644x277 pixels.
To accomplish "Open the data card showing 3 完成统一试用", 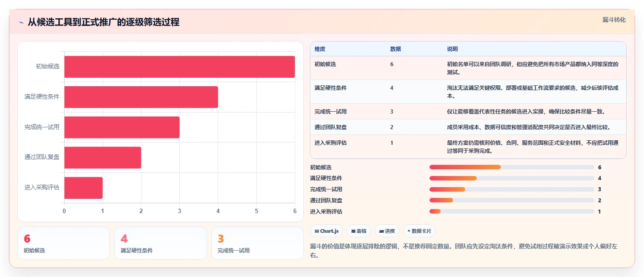I will click(257, 243).
